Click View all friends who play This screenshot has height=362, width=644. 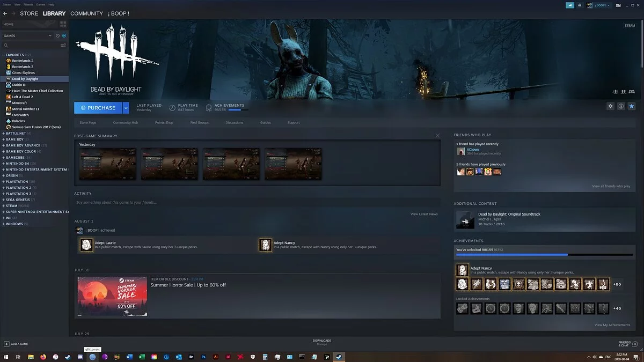pos(611,186)
